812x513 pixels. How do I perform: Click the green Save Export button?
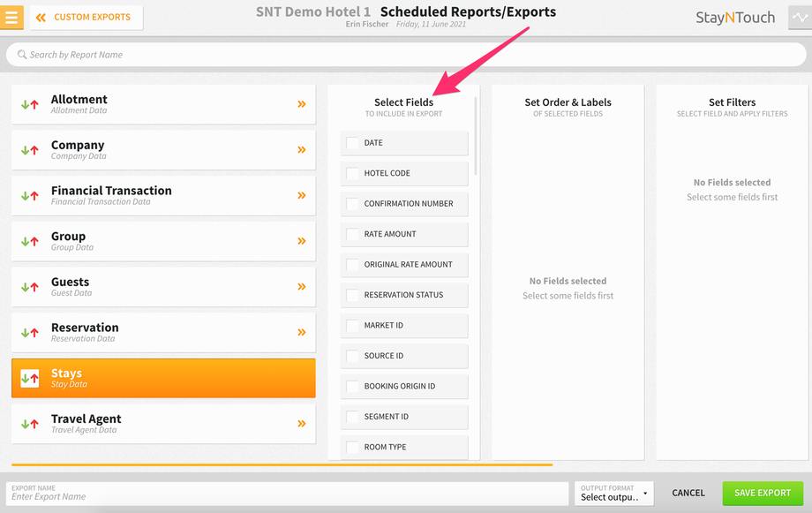click(763, 493)
